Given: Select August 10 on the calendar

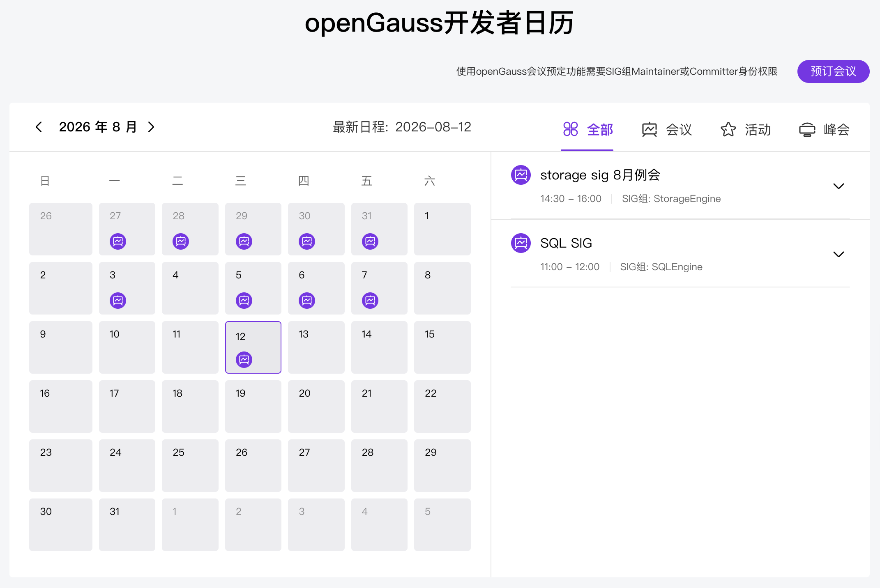Looking at the screenshot, I should coord(127,347).
